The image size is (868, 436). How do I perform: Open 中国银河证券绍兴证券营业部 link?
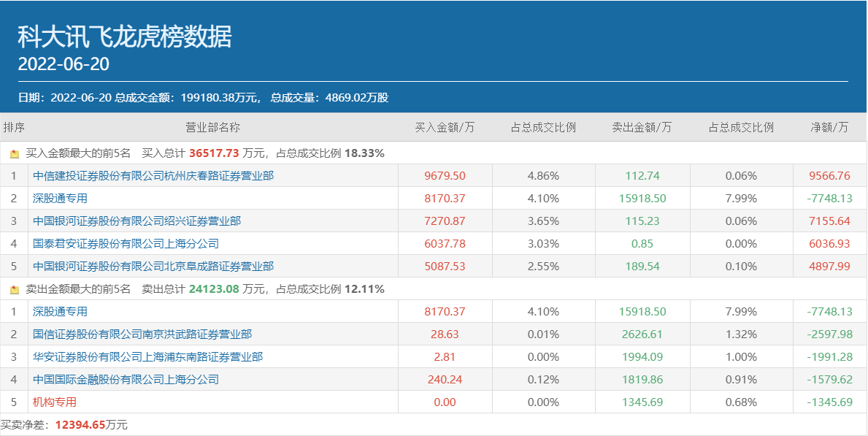(137, 221)
